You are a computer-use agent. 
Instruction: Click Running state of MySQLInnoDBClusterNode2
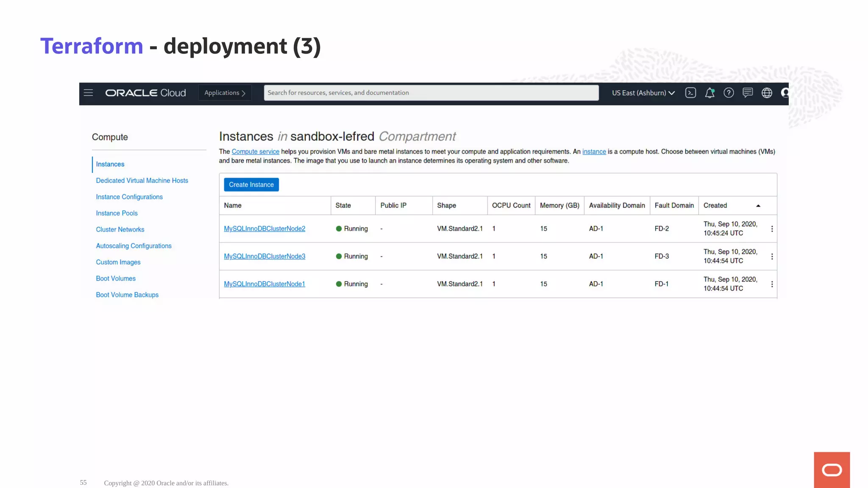(352, 229)
